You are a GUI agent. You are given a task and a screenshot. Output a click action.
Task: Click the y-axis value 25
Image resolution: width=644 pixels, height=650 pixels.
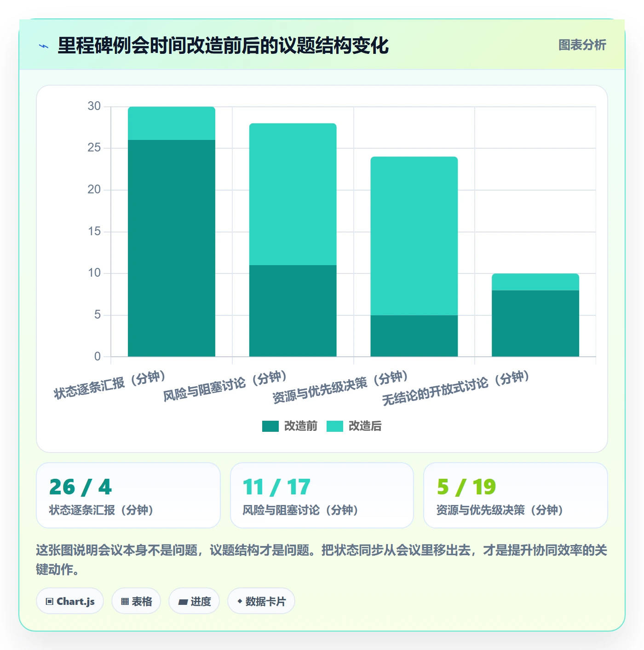pos(94,148)
